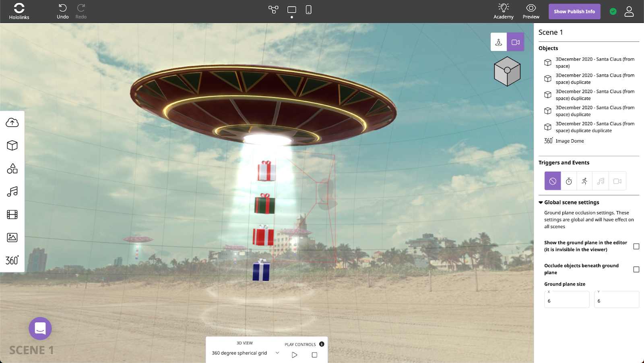644x363 pixels.
Task: Open the scene flow diagram view
Action: coord(273,9)
